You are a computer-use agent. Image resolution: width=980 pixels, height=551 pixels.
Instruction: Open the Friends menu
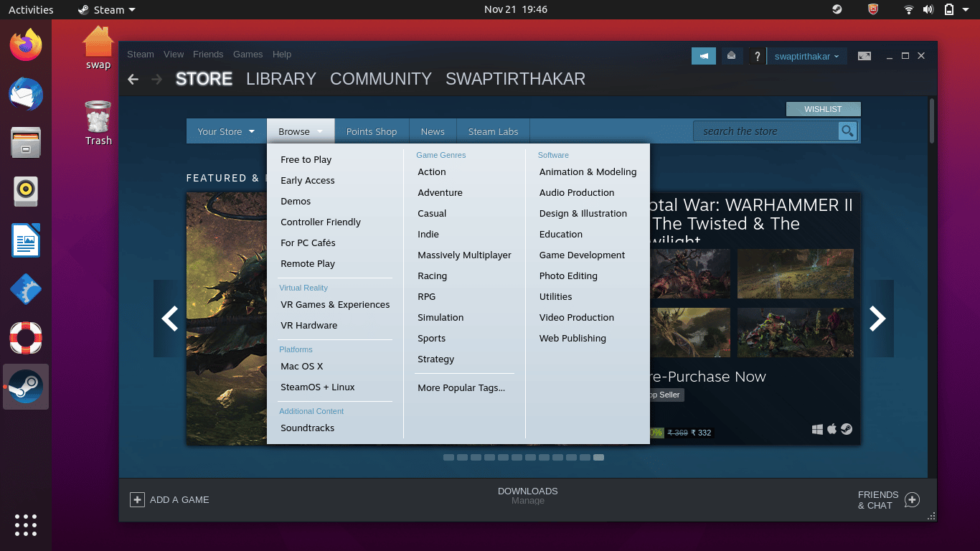point(208,54)
